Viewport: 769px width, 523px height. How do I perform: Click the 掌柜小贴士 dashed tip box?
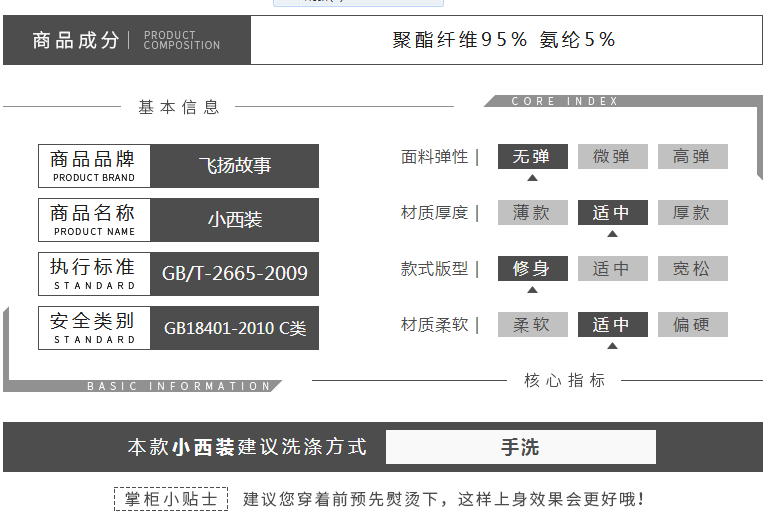click(171, 499)
